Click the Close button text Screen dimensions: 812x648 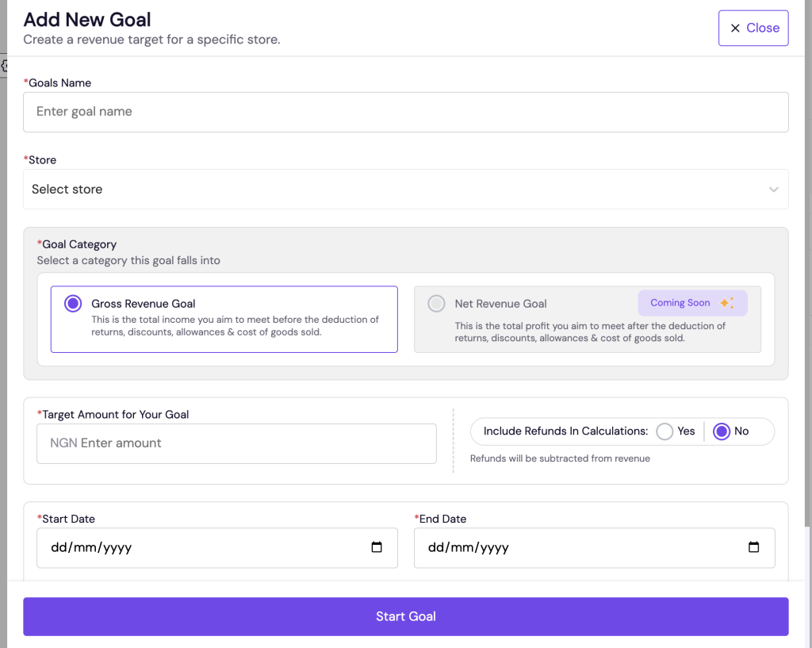coord(763,28)
